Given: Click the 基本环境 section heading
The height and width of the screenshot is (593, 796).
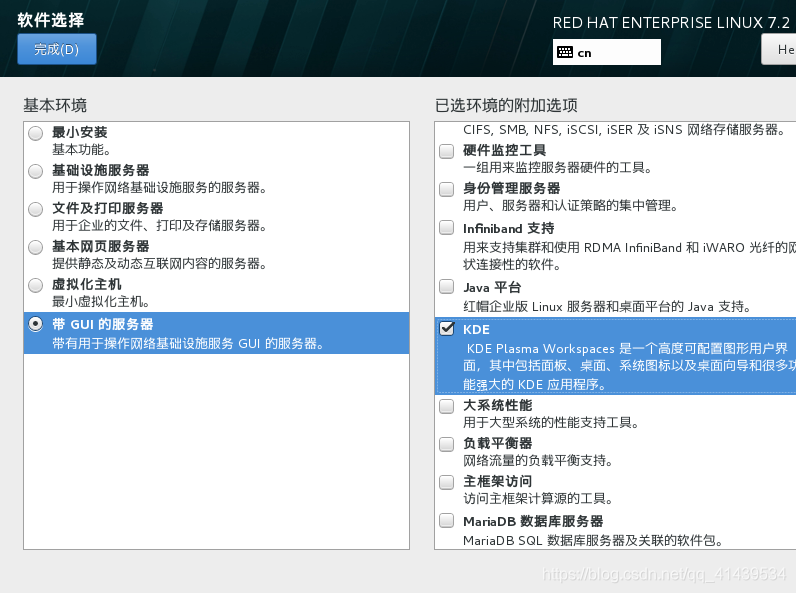Looking at the screenshot, I should pyautogui.click(x=55, y=106).
